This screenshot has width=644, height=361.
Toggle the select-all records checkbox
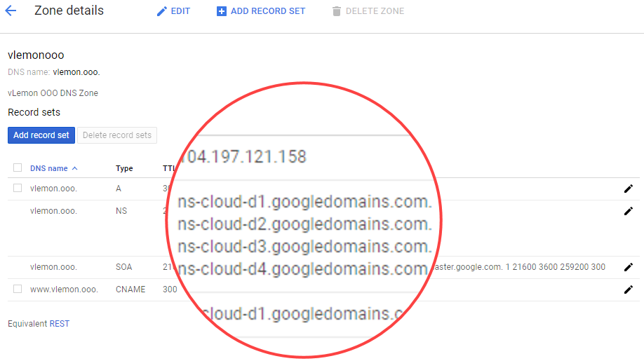(18, 168)
